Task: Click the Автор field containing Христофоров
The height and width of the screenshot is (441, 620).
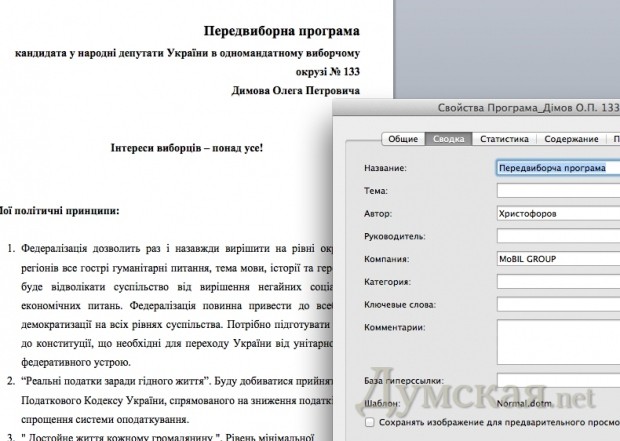Action: (556, 214)
